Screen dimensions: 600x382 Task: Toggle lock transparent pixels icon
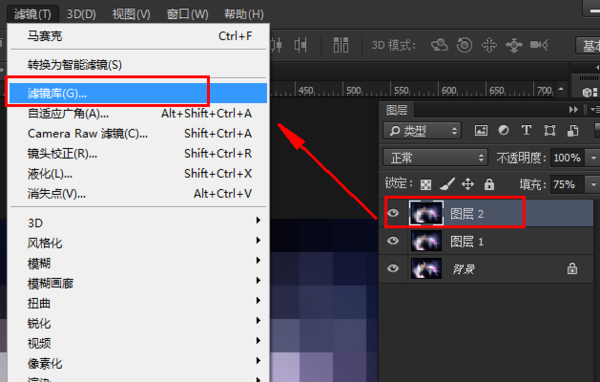[x=426, y=184]
